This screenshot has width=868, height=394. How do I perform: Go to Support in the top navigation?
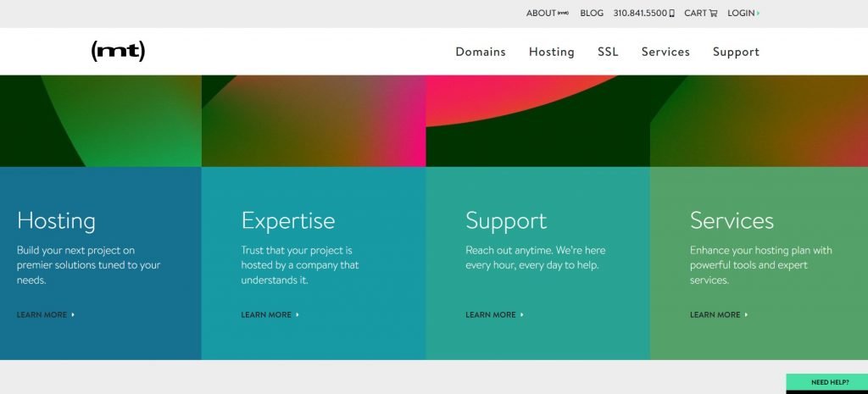(x=736, y=52)
